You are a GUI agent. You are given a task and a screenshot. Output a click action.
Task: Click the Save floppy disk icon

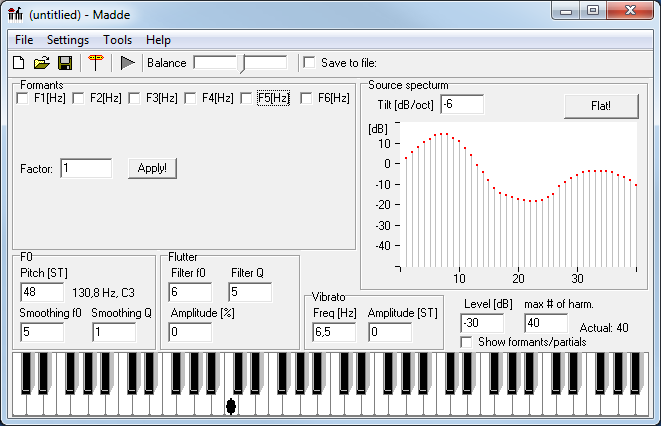[64, 63]
